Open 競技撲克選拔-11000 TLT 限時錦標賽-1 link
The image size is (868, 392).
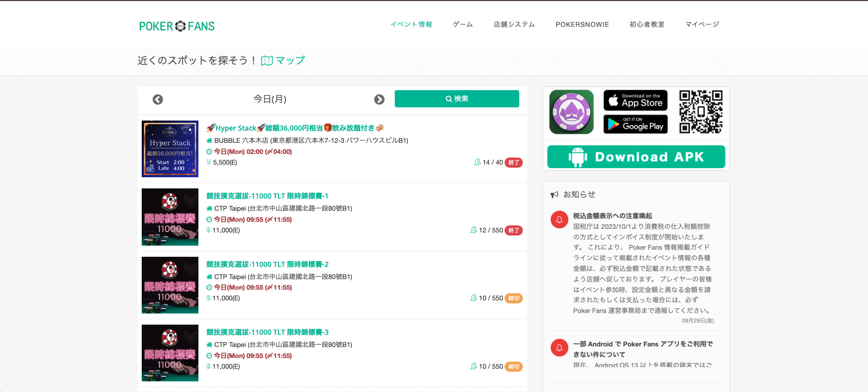[267, 196]
